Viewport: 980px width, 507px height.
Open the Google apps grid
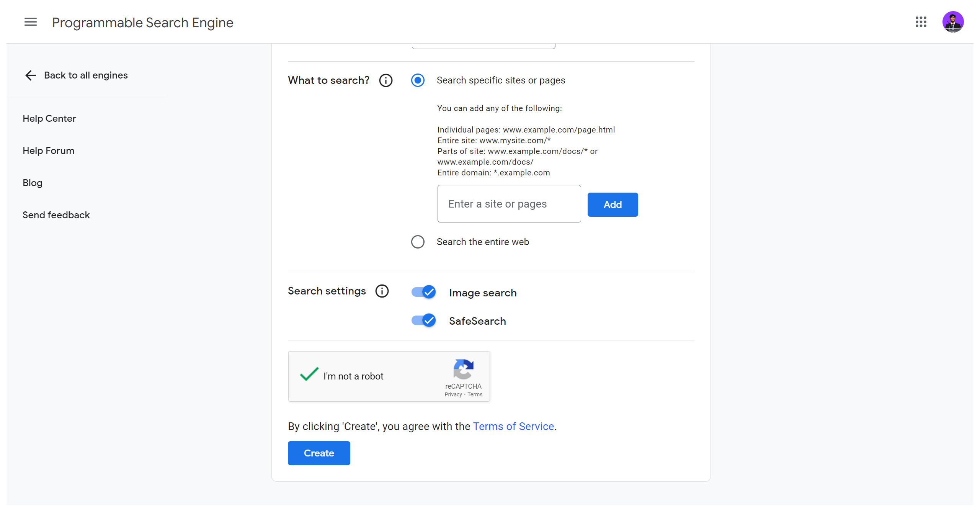[x=921, y=22]
